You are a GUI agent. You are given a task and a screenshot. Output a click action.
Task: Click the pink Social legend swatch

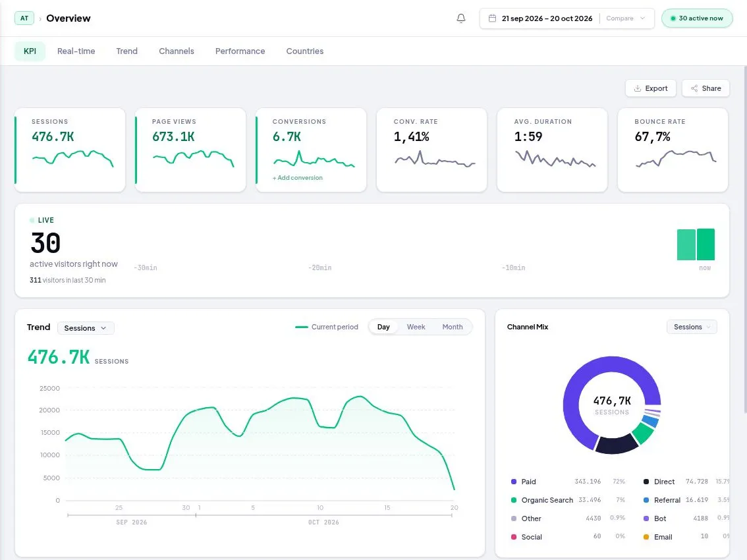coord(514,537)
